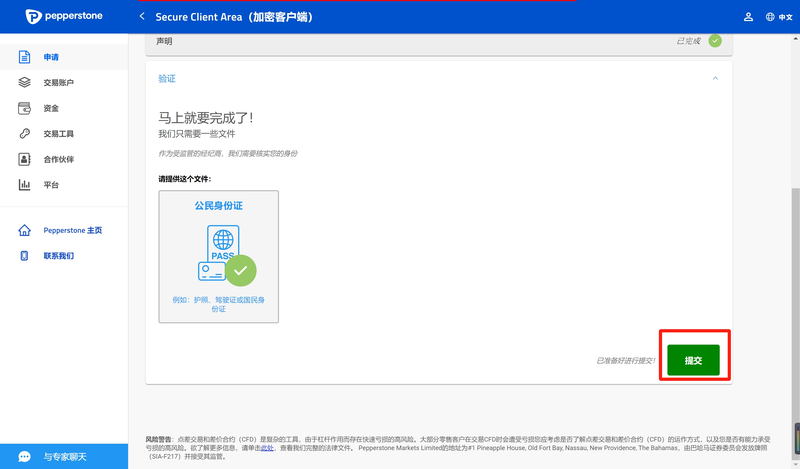This screenshot has height=469, width=800.
Task: Click the 合作伙伴 contact icon
Action: click(x=24, y=159)
